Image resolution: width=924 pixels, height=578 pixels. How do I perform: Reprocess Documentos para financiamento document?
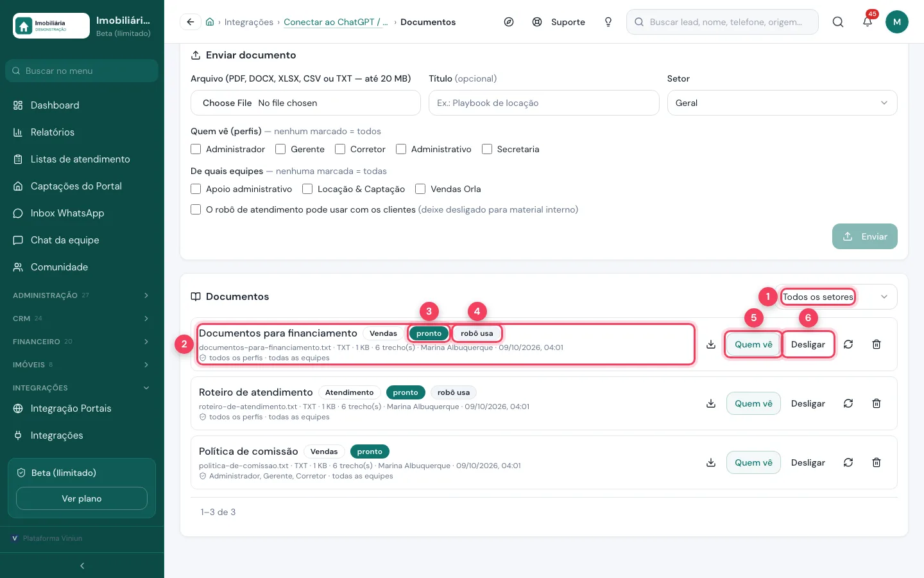point(848,344)
